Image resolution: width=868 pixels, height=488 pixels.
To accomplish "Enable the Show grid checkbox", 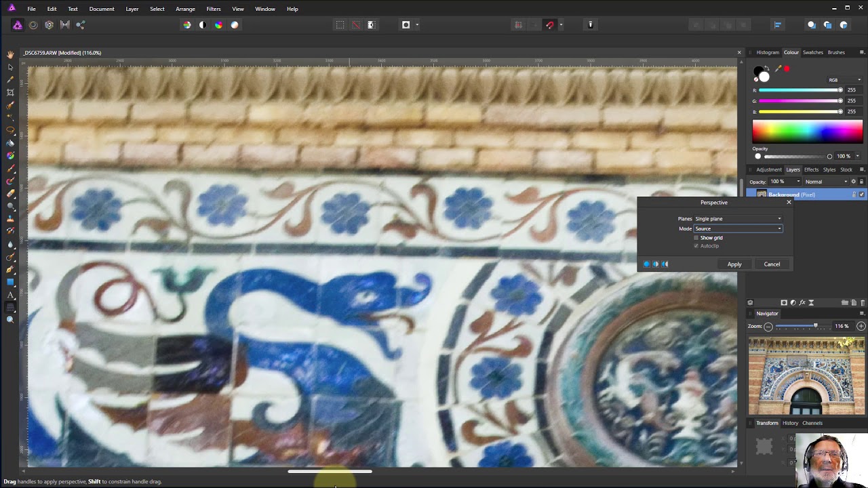I will 696,238.
